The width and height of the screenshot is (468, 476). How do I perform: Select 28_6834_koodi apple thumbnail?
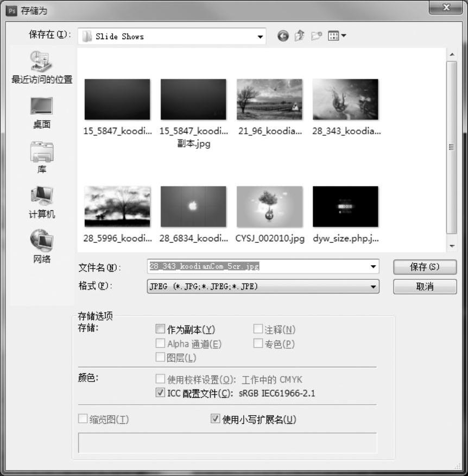193,206
